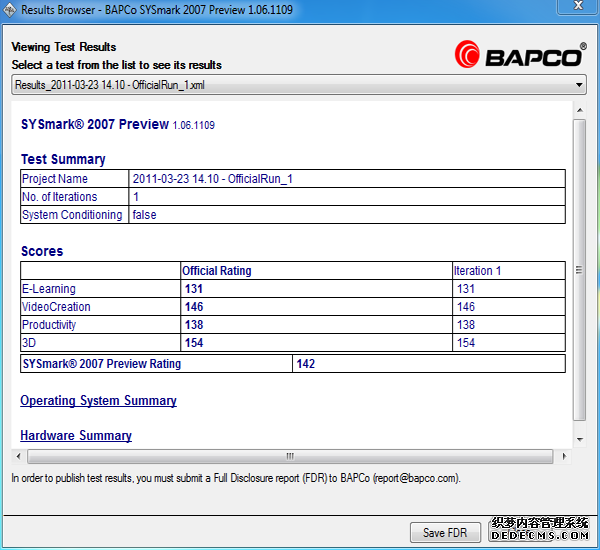Select 3D official rating 154
Viewport: 600px width, 550px height.
(194, 343)
